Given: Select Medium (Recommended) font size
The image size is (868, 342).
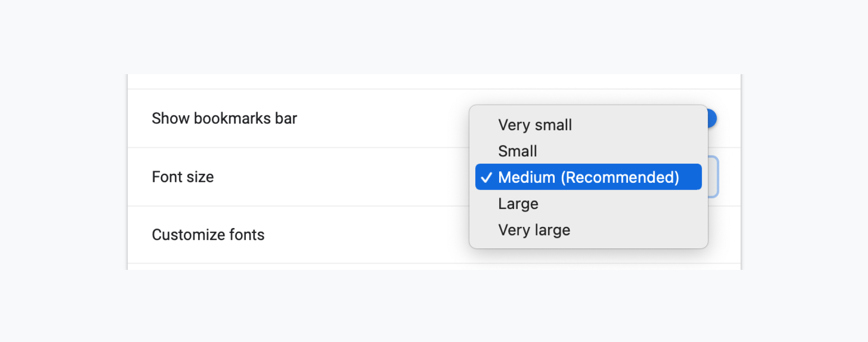Looking at the screenshot, I should click(588, 177).
